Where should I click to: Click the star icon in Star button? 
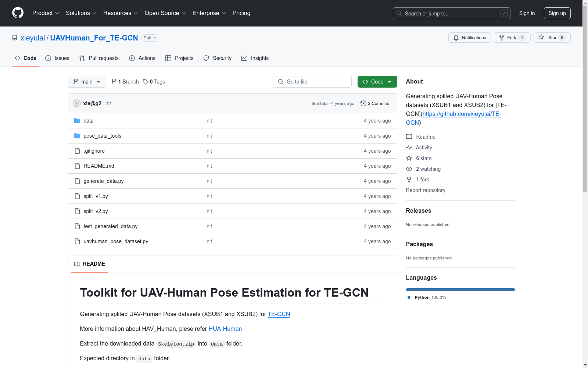tap(541, 38)
